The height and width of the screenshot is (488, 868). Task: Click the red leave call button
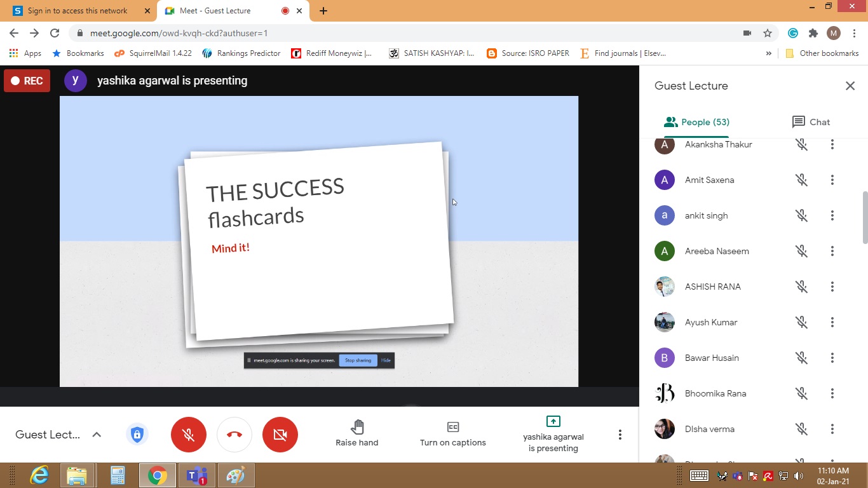[234, 435]
